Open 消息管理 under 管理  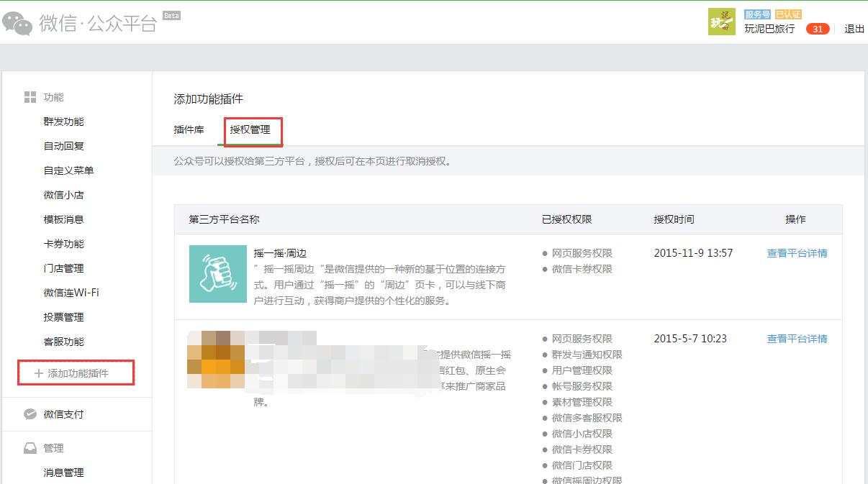pyautogui.click(x=64, y=472)
